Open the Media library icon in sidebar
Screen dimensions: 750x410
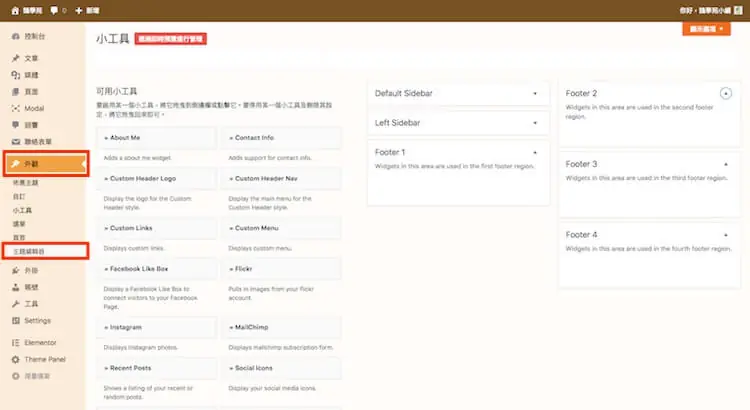[x=16, y=75]
